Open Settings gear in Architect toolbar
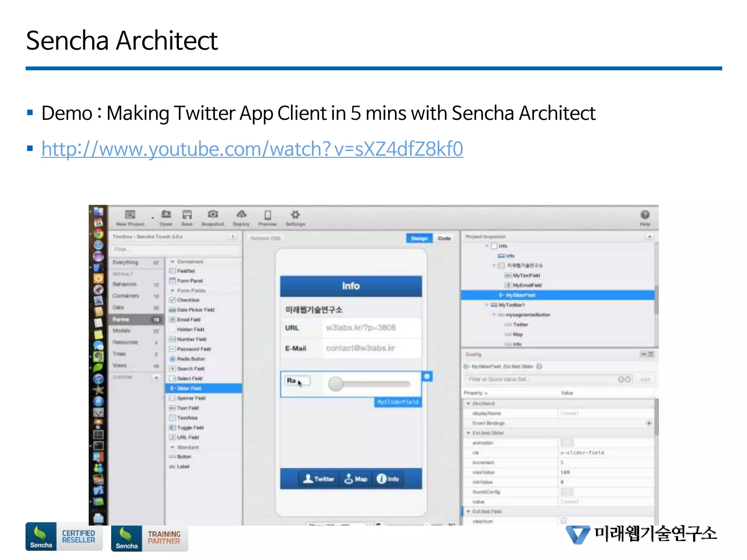 coord(295,214)
